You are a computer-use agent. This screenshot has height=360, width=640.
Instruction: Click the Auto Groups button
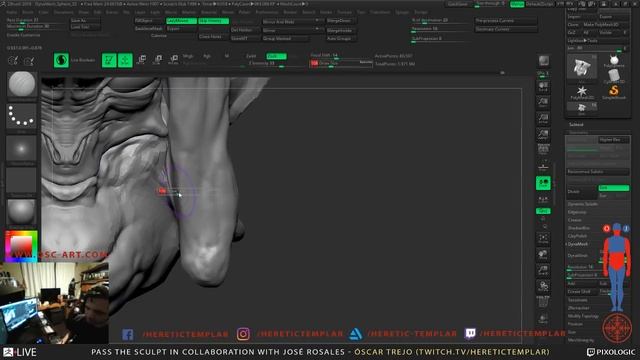point(340,38)
